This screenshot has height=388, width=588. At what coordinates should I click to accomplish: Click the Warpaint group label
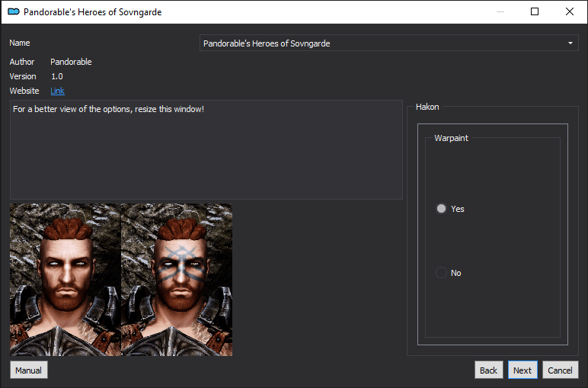pos(451,138)
